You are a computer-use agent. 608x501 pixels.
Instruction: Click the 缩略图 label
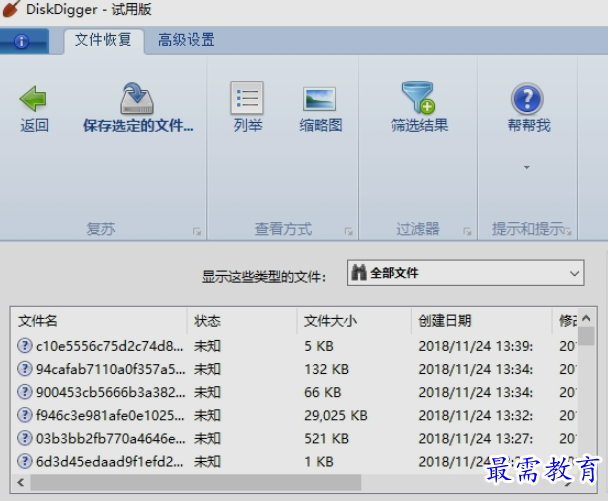[321, 126]
